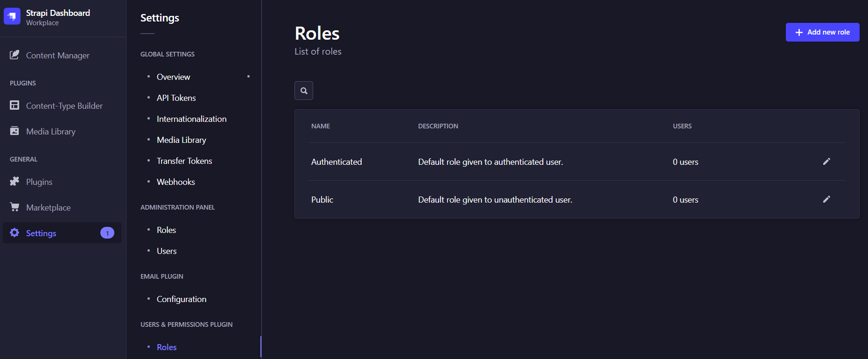Image resolution: width=868 pixels, height=359 pixels.
Task: Open Internationalization settings
Action: [191, 119]
